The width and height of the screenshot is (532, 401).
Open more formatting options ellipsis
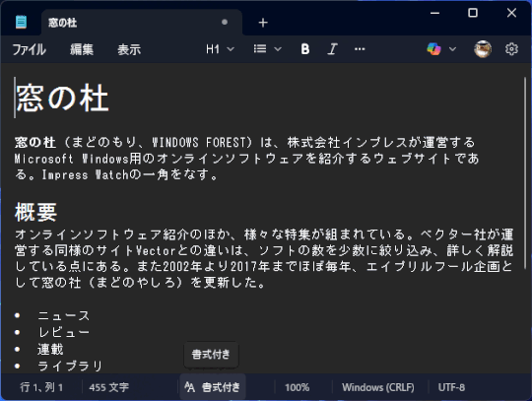[360, 49]
